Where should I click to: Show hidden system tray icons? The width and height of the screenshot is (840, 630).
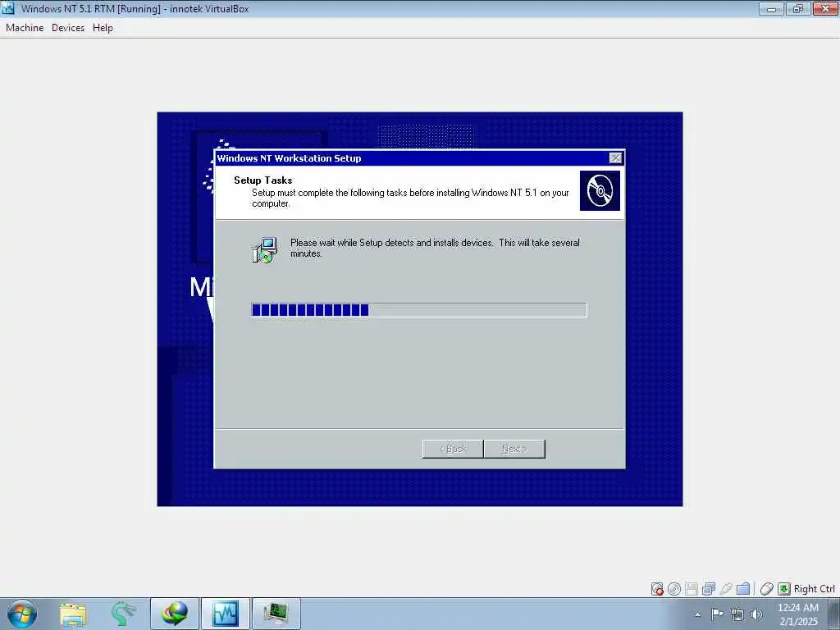pos(697,614)
